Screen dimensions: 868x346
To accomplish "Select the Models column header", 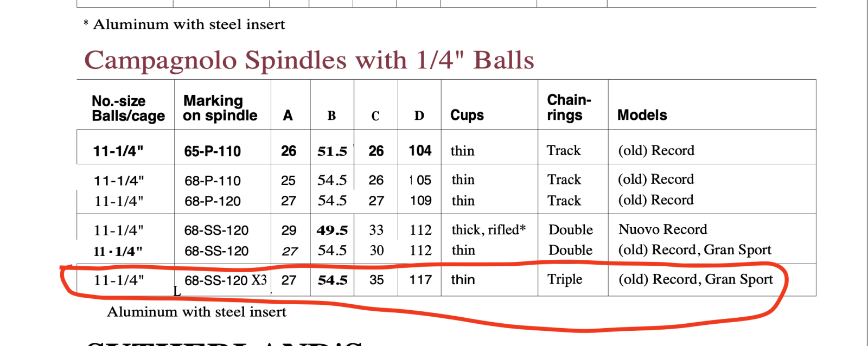I will (642, 115).
